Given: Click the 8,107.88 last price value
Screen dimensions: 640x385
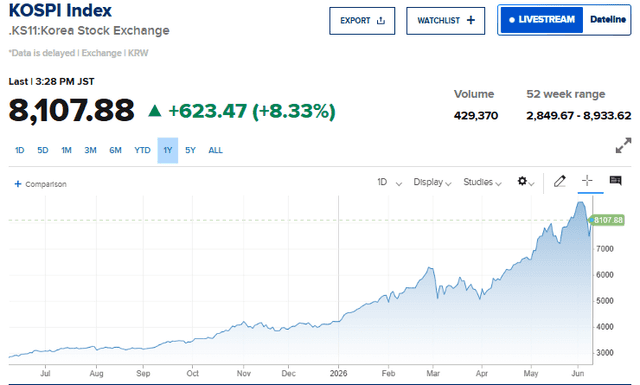Looking at the screenshot, I should pyautogui.click(x=71, y=110).
